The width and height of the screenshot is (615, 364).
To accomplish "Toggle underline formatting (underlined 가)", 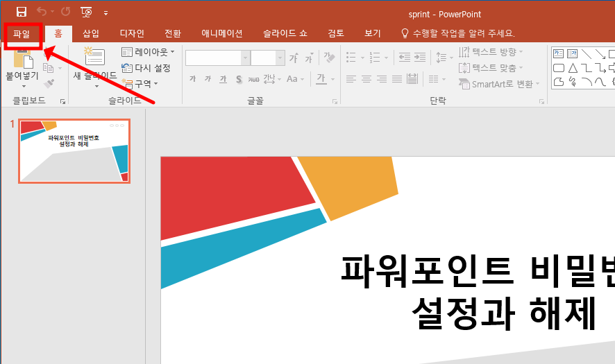I will [224, 79].
